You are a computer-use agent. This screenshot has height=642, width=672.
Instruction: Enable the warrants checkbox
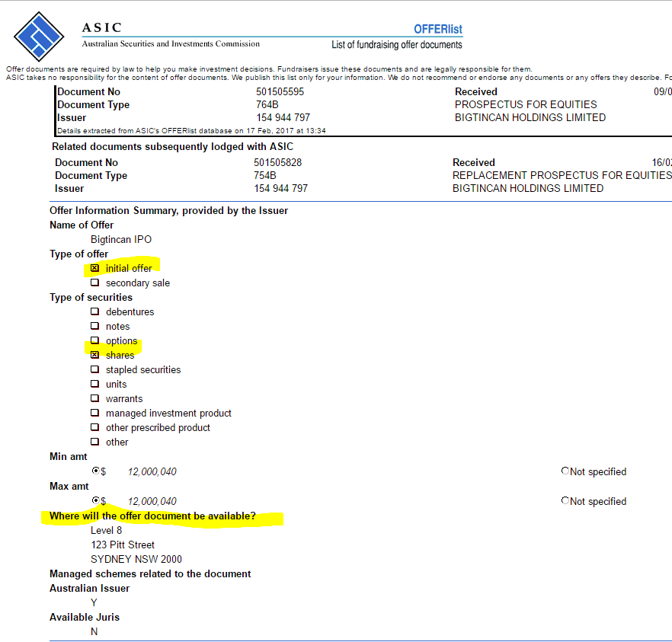94,398
